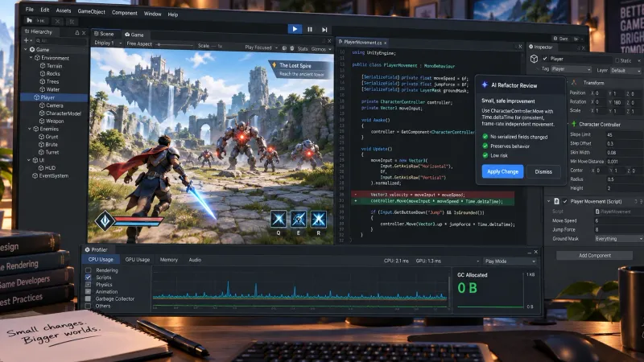644x362 pixels.
Task: Toggle the Stats button in Game view
Action: point(303,49)
